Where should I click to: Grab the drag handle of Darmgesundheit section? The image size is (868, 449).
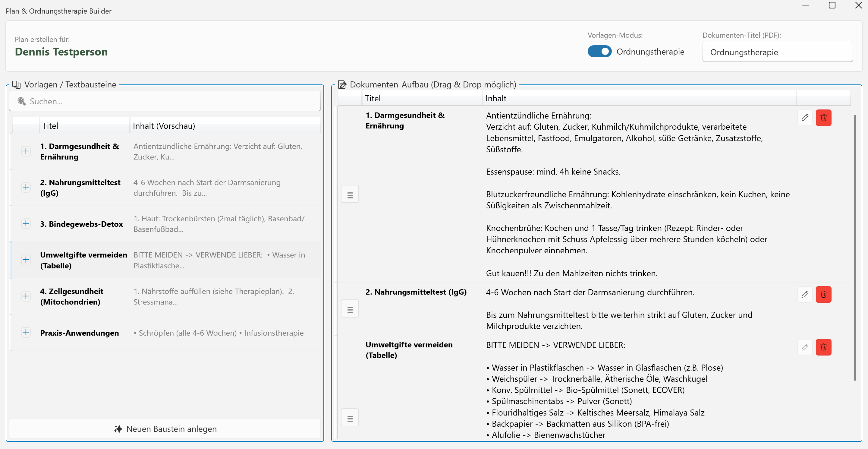(350, 194)
